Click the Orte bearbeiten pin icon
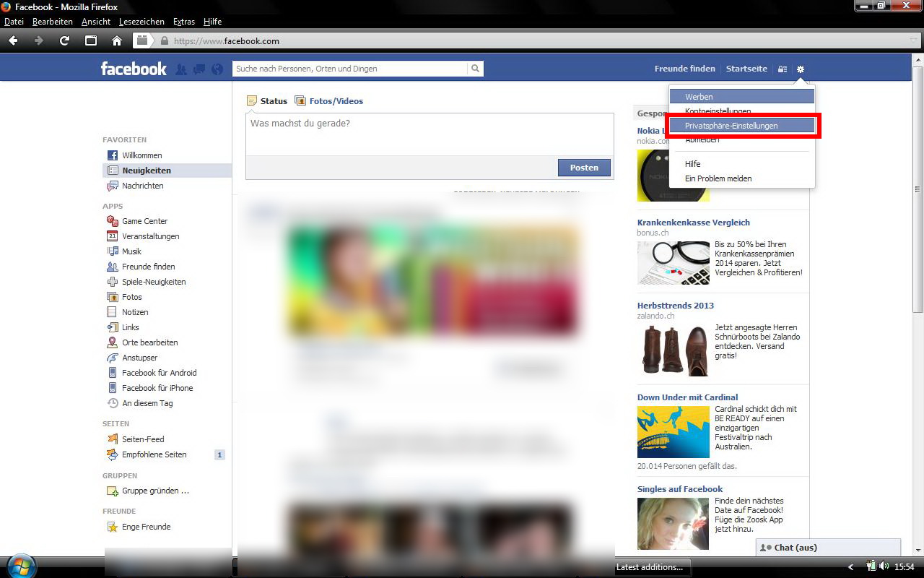 [x=113, y=342]
